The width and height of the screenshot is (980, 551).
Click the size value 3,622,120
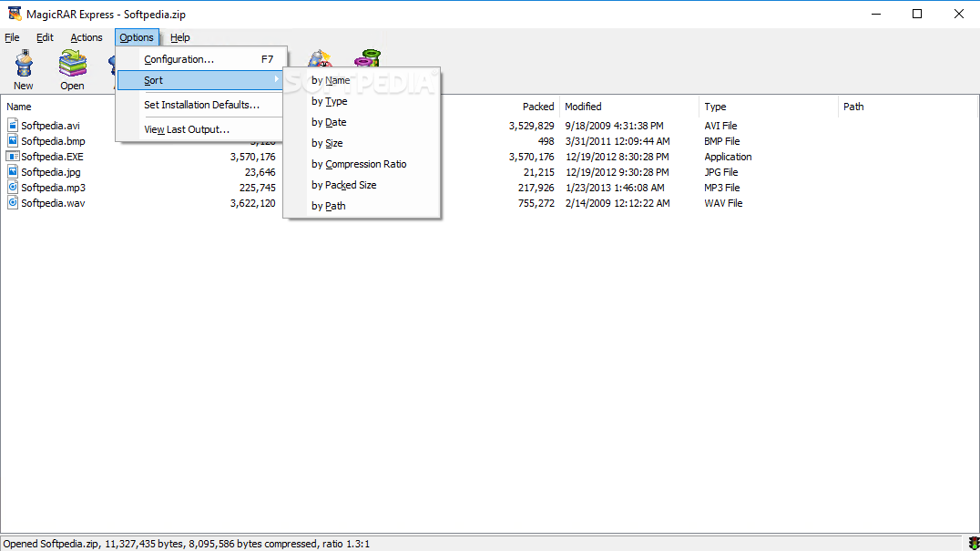(x=252, y=203)
